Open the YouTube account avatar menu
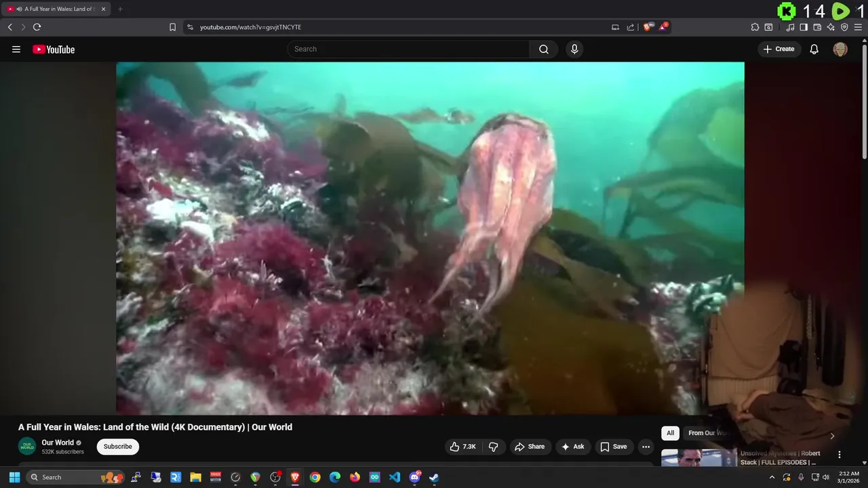 click(840, 49)
